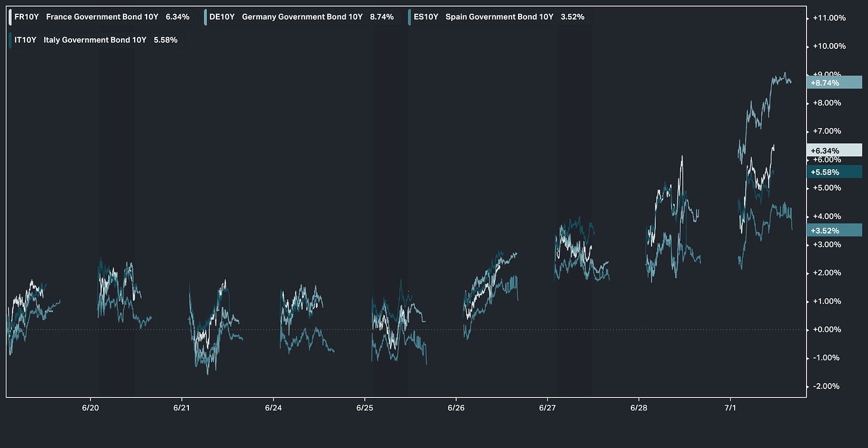
Task: Click the +11.00% axis label
Action: coord(829,18)
